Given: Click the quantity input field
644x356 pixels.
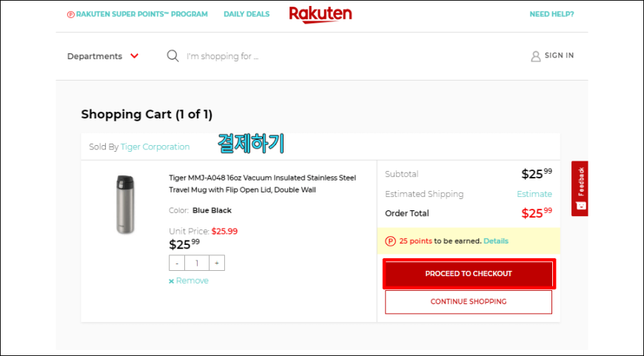Looking at the screenshot, I should point(196,263).
